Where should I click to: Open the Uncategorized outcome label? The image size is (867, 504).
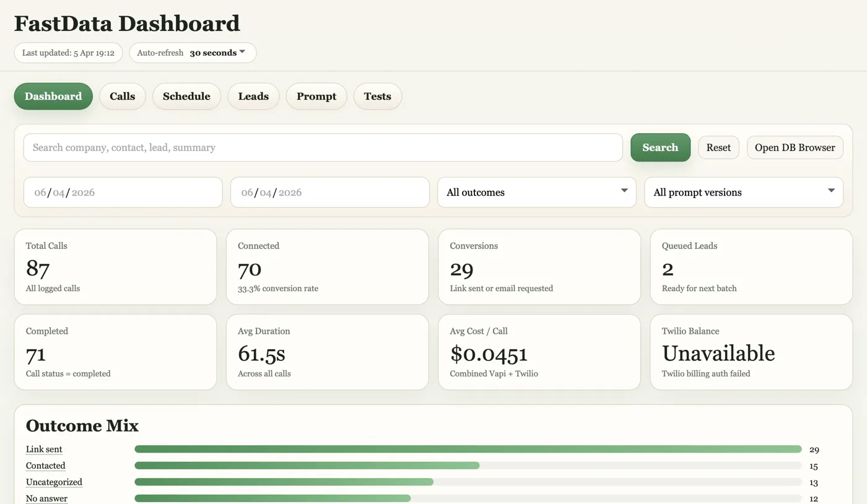[x=54, y=482]
